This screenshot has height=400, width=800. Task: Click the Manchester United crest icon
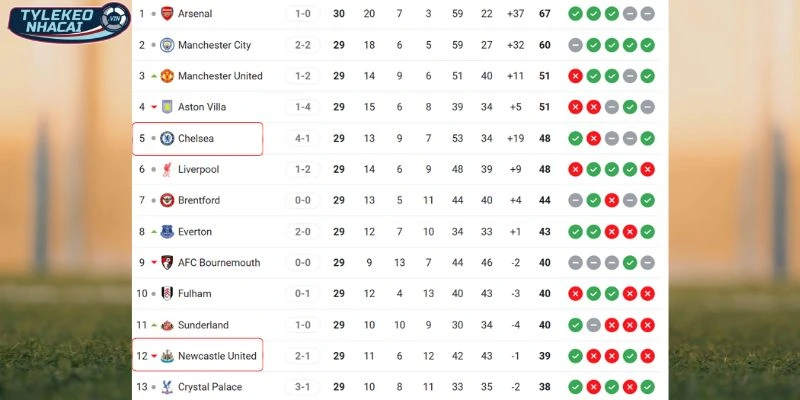click(x=167, y=76)
